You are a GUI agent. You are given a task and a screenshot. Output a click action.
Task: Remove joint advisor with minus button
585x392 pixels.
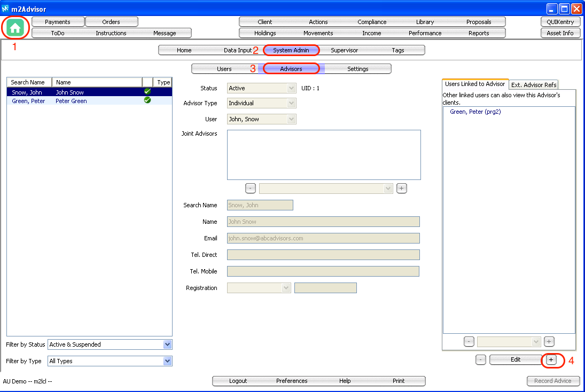tap(251, 188)
